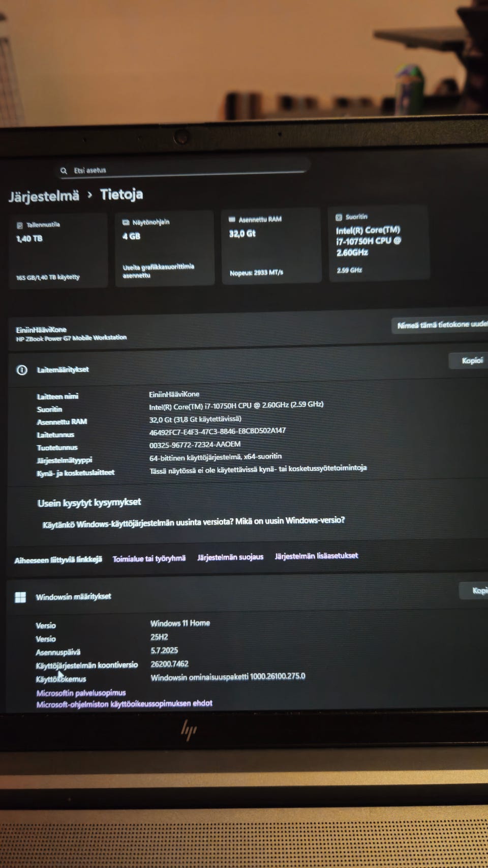Click the 'Windows 11 Home' edition value
The height and width of the screenshot is (868, 488).
(180, 623)
